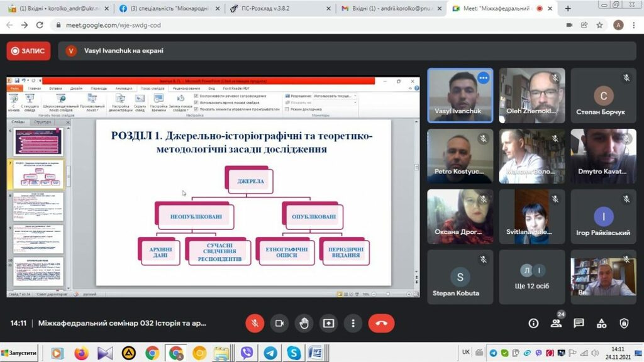Screen dimensions: 644x362
Task: Click the red ЗАПИС recording button
Action: click(x=29, y=51)
